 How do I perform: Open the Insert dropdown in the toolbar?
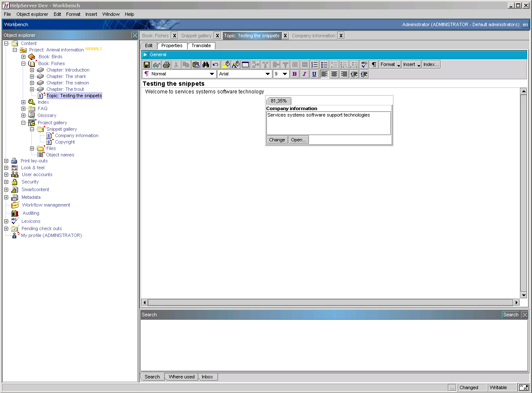coord(411,65)
